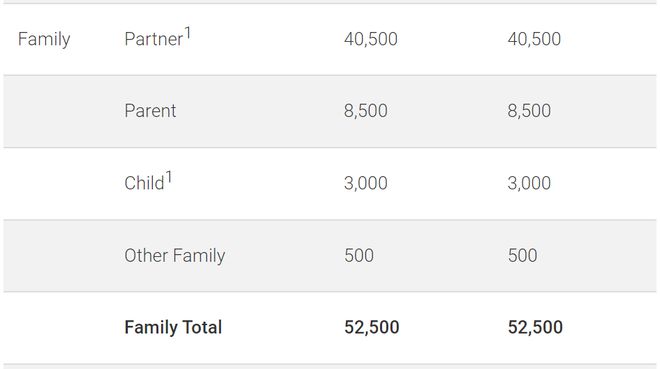
Task: Click the grey Parent row background
Action: pyautogui.click(x=330, y=111)
